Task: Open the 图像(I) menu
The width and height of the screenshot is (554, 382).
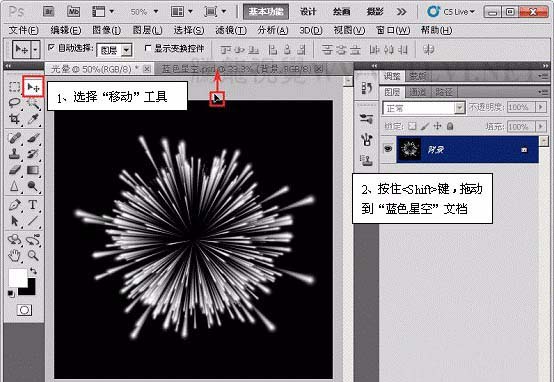Action: (107, 30)
